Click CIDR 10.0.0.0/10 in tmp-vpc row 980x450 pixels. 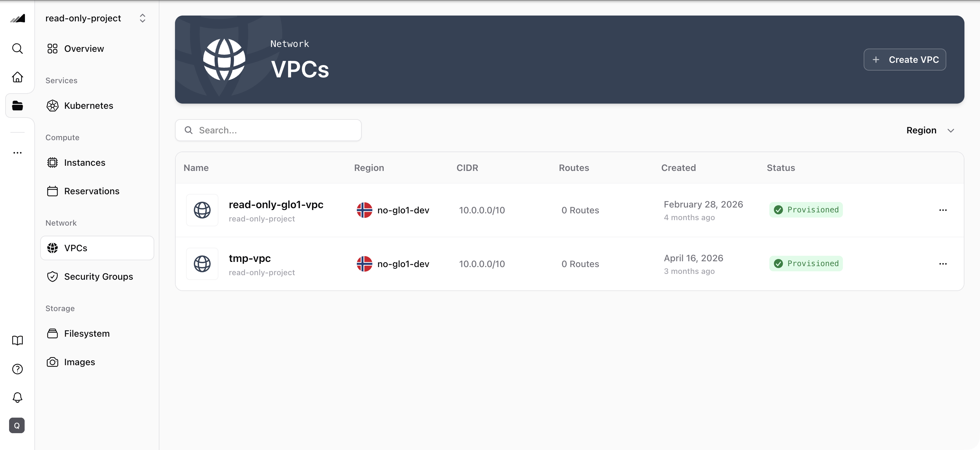tap(482, 264)
